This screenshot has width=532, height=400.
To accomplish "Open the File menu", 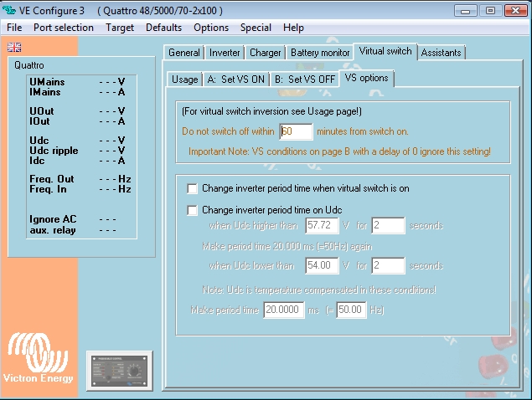I will tap(14, 28).
